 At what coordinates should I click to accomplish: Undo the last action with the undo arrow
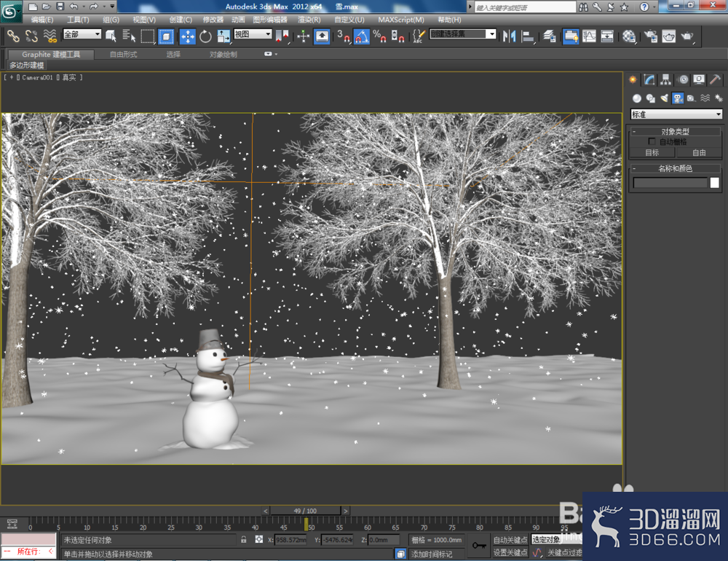[74, 7]
